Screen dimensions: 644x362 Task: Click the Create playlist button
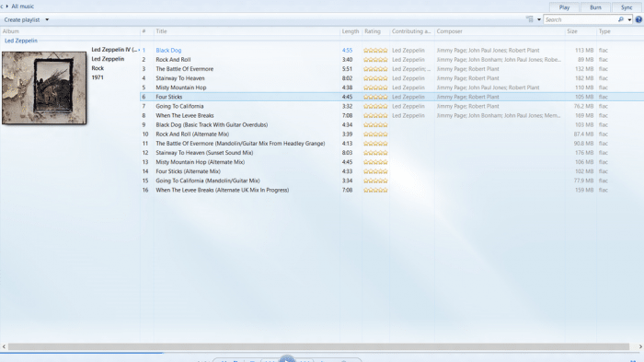tap(22, 19)
